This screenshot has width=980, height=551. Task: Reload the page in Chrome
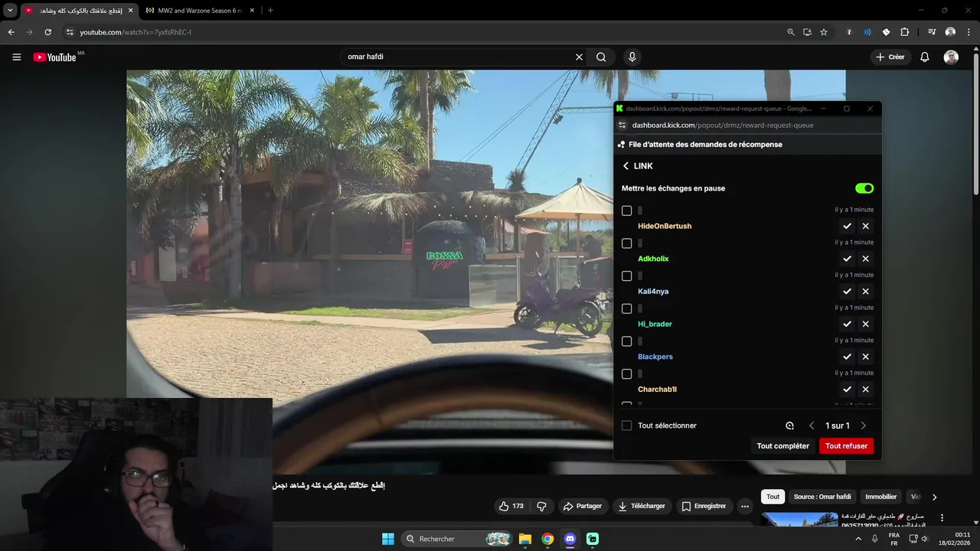[47, 32]
